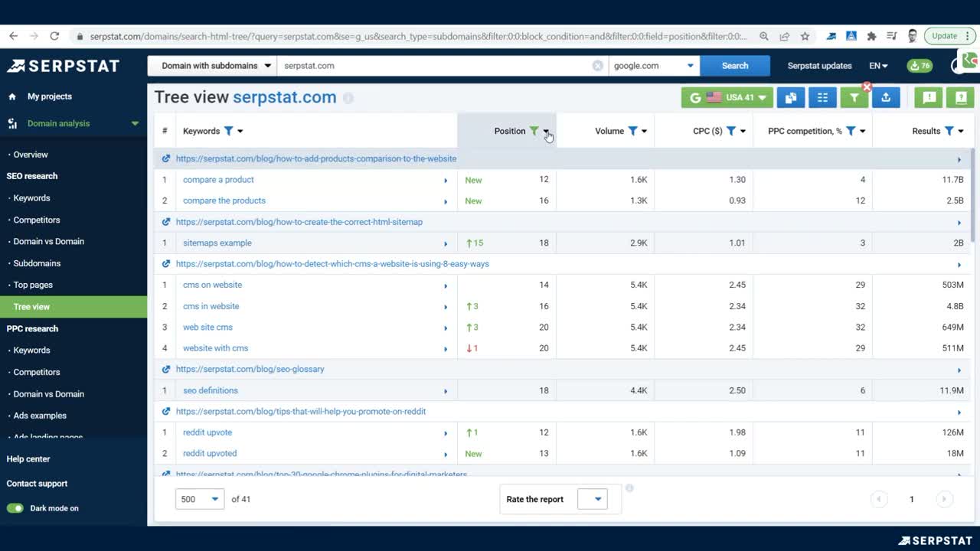Open the Rate the report dropdown

coord(592,499)
